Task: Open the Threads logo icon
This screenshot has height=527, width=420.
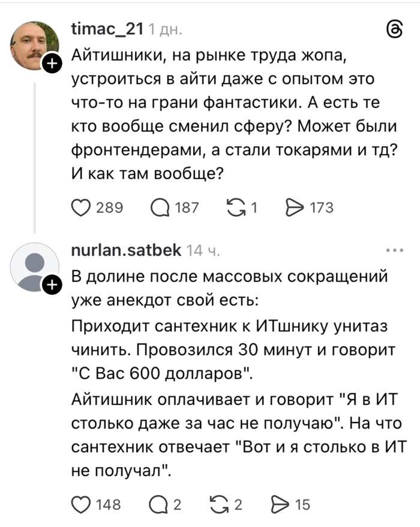Action: coord(395,29)
